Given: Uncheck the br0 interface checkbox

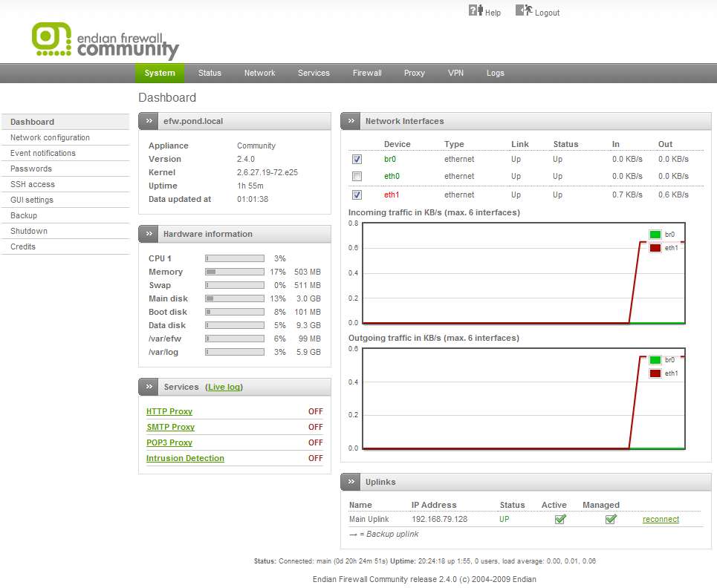Looking at the screenshot, I should 357,160.
